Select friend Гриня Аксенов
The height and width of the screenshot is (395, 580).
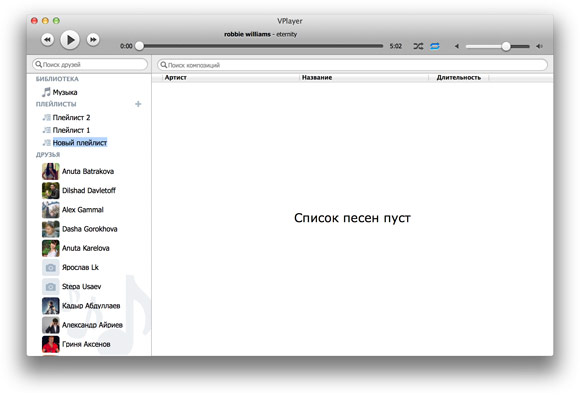coord(86,344)
